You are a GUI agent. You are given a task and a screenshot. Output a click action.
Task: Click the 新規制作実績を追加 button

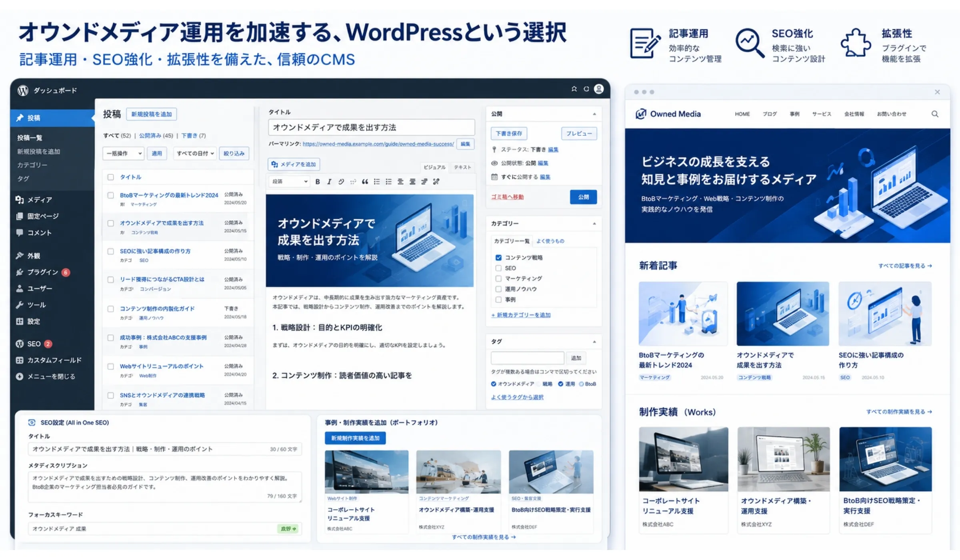pyautogui.click(x=355, y=438)
